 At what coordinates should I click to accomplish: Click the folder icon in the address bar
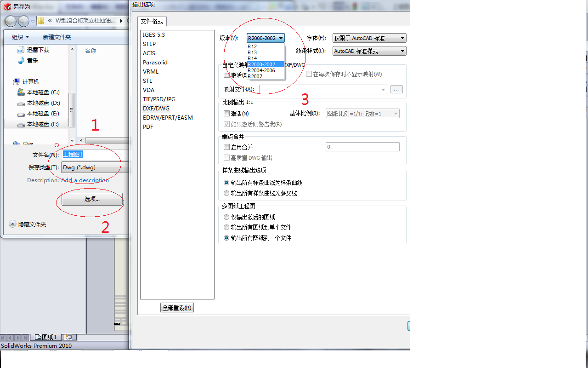[40, 20]
